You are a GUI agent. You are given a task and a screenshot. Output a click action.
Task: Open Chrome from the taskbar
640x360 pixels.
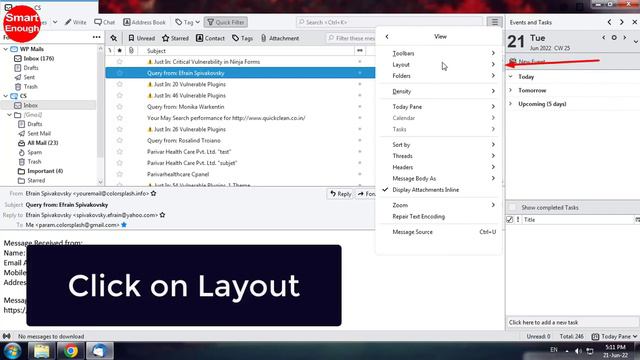click(x=70, y=351)
